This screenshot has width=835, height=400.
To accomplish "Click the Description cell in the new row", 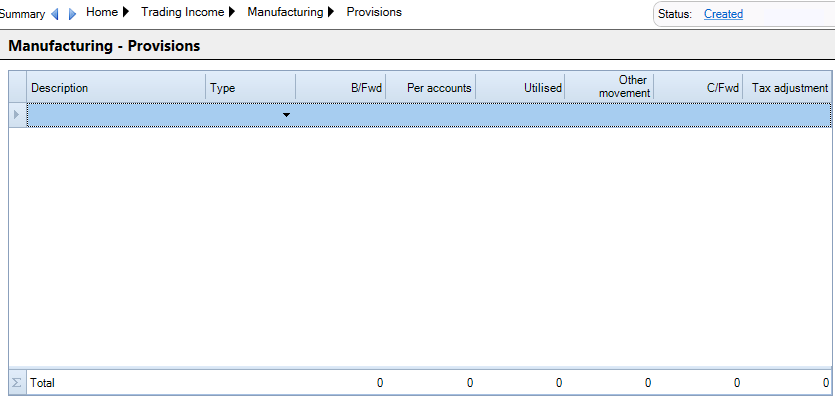I will pos(116,115).
